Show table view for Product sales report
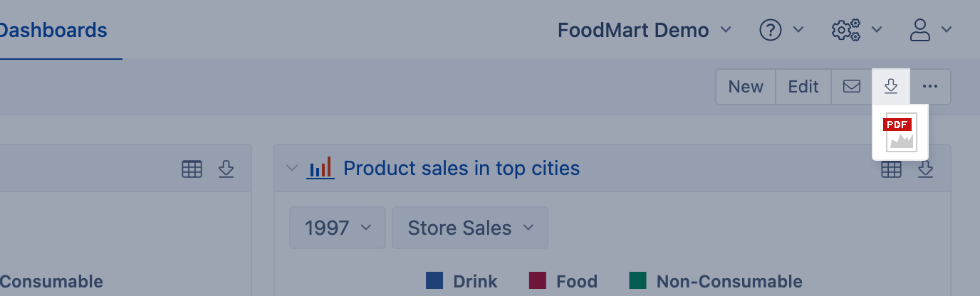This screenshot has width=980, height=296. point(892,169)
